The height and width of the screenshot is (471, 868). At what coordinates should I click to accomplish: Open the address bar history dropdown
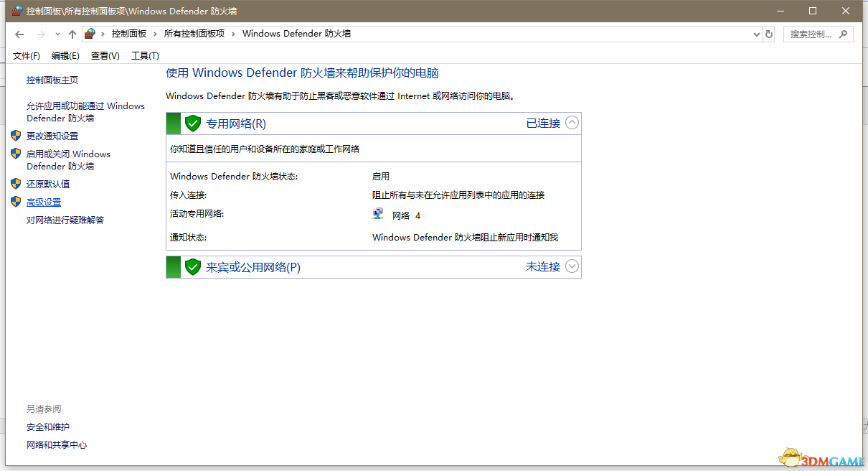tap(756, 34)
